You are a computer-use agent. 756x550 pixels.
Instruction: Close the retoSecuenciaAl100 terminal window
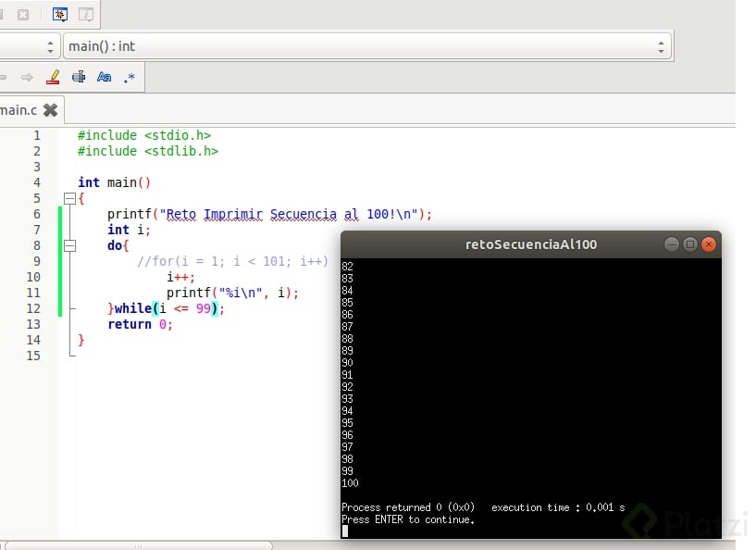709,244
